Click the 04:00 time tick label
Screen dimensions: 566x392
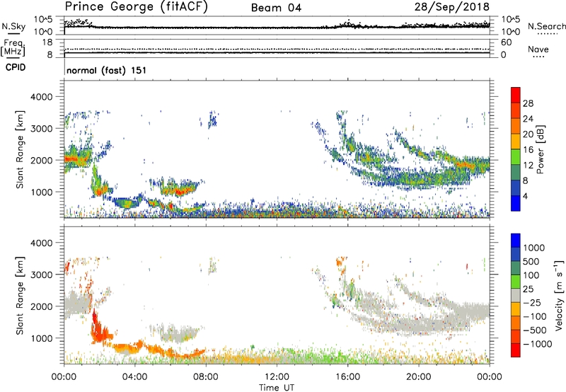[135, 377]
